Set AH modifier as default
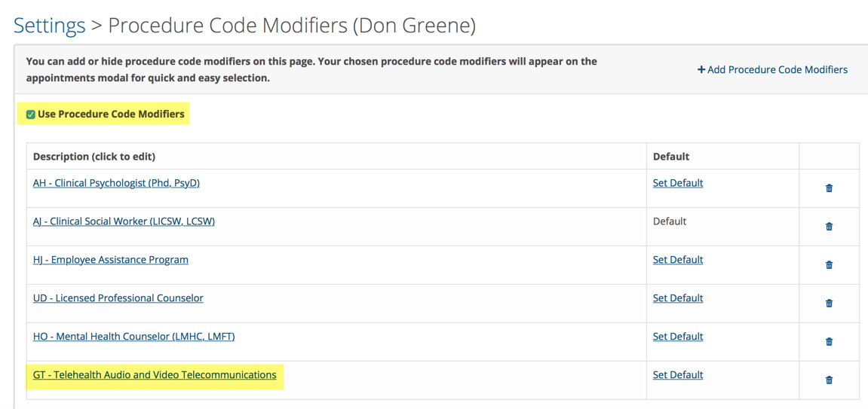The height and width of the screenshot is (409, 868). (x=678, y=183)
